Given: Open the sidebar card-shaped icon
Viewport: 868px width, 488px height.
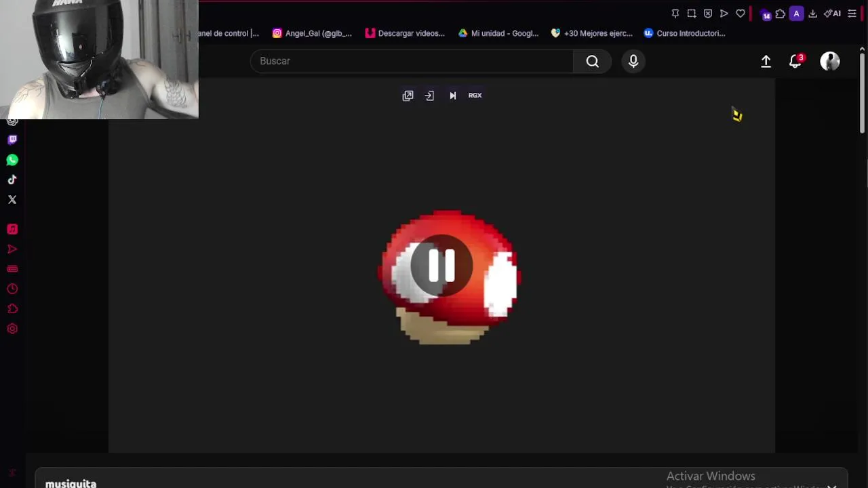Looking at the screenshot, I should 12,269.
